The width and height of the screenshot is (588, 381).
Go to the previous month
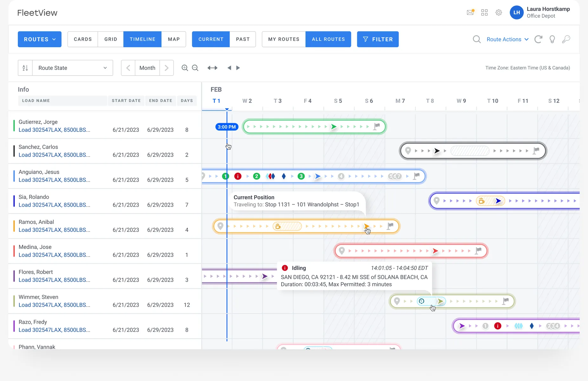pyautogui.click(x=128, y=68)
